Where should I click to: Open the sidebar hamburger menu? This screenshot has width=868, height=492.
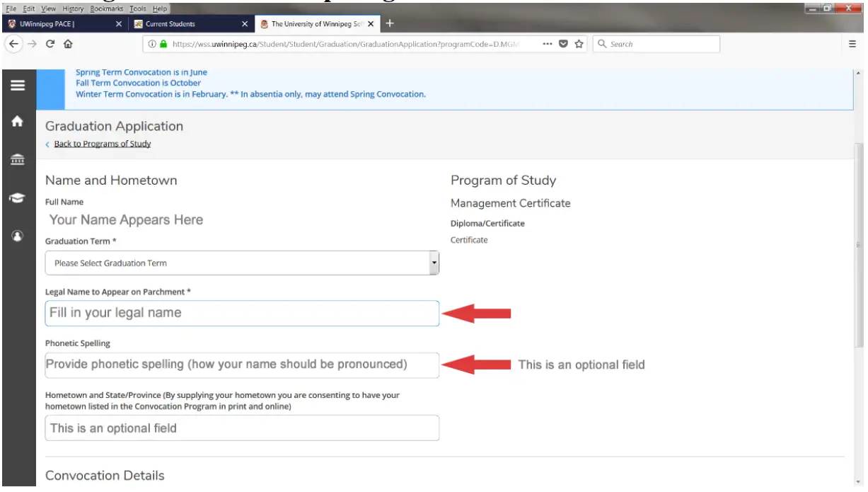point(18,85)
